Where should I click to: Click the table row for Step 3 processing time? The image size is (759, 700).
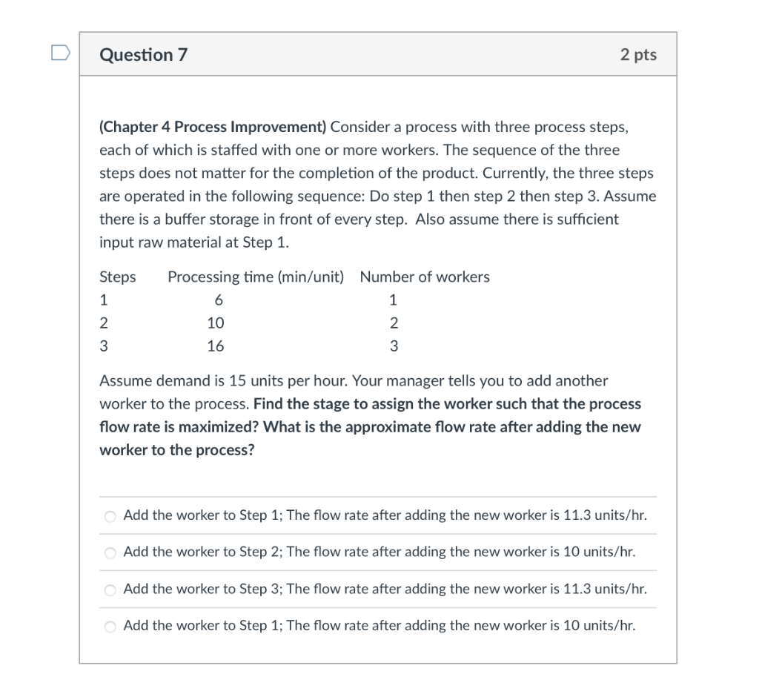coord(216,346)
